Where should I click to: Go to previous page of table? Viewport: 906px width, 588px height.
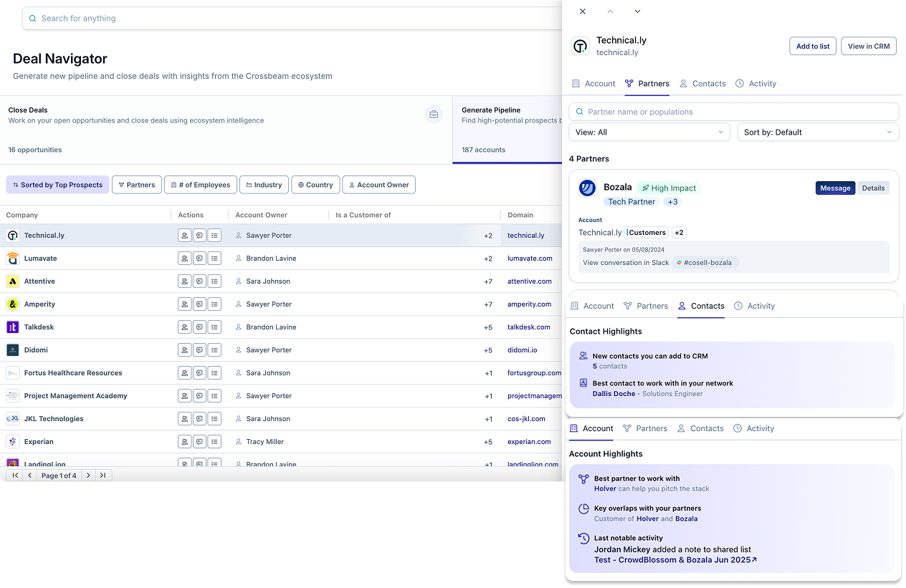coord(29,476)
